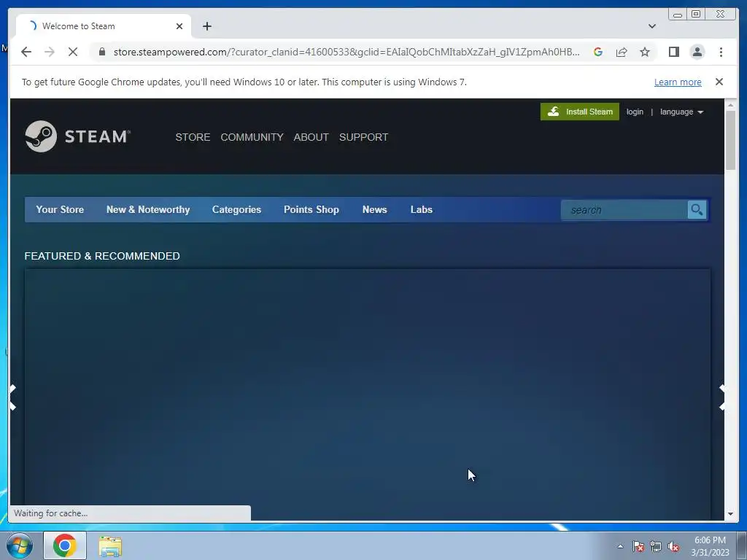Dismiss the Chrome update notification bar

[x=719, y=82]
